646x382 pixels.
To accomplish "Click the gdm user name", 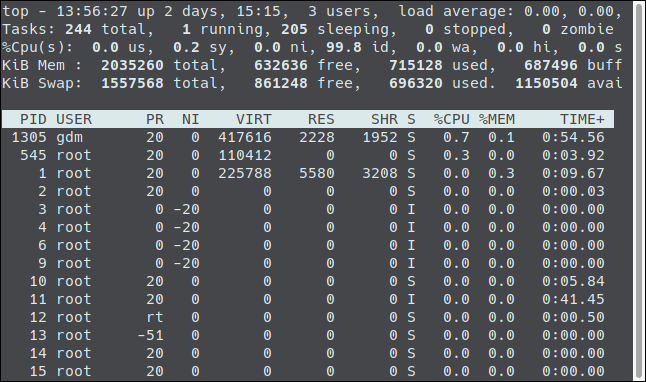I will (x=70, y=138).
